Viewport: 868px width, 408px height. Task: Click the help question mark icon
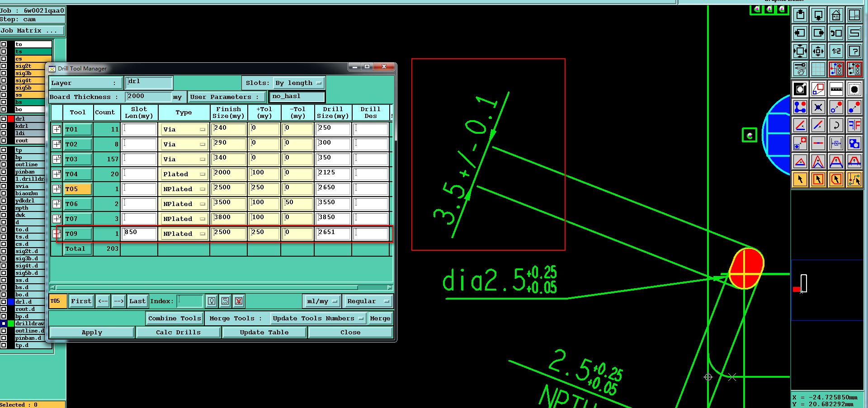(x=854, y=51)
